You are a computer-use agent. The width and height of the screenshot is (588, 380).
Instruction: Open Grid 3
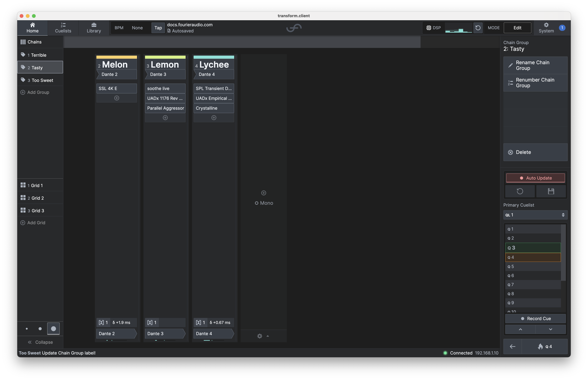point(40,210)
